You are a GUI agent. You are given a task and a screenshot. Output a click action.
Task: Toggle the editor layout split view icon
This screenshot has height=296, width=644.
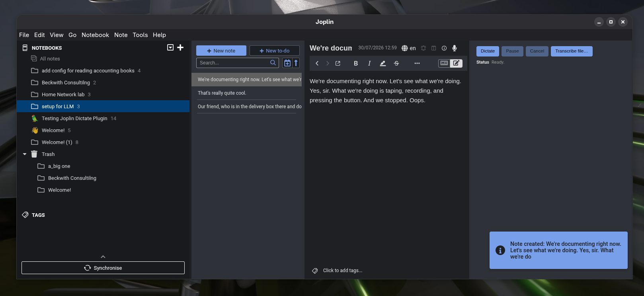point(434,48)
